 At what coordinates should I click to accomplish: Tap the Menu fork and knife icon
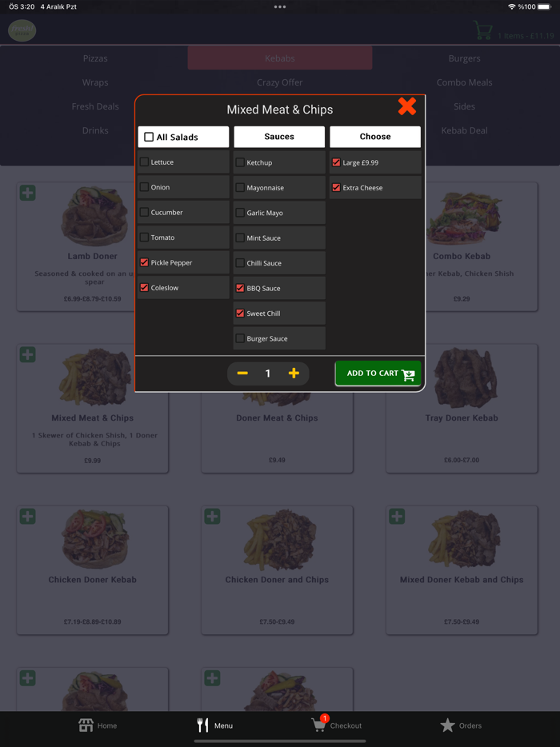(203, 725)
